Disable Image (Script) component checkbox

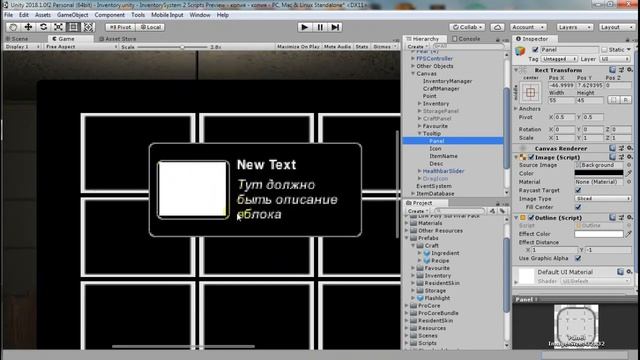(531, 157)
